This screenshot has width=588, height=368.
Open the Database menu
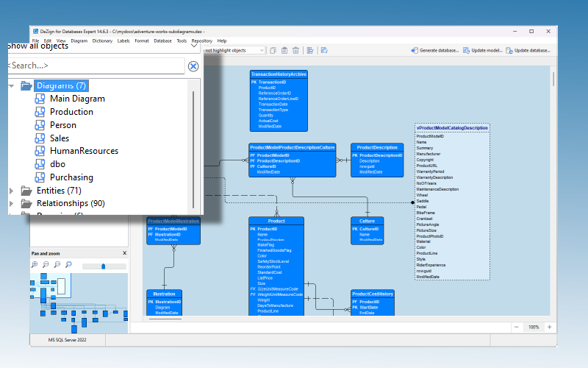pos(162,41)
